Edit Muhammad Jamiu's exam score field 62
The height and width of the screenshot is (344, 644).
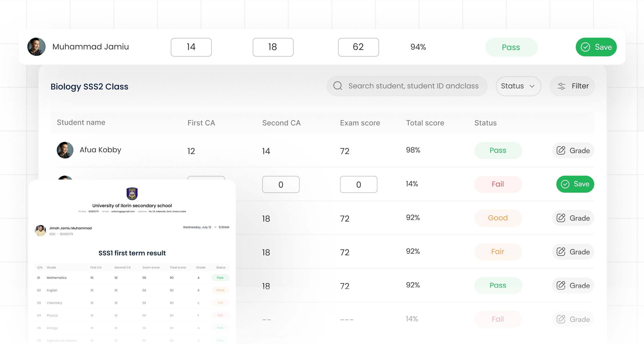coord(358,47)
